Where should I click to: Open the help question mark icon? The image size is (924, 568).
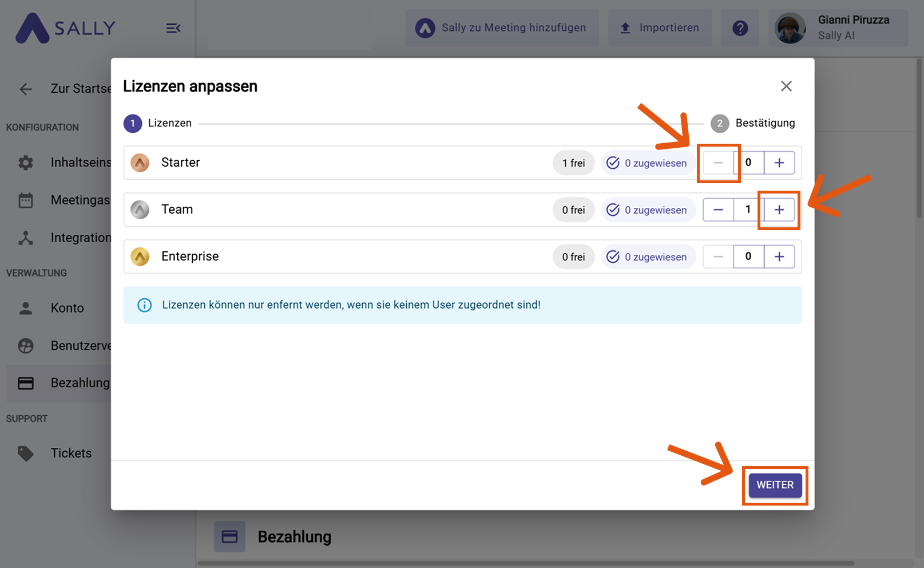(740, 28)
